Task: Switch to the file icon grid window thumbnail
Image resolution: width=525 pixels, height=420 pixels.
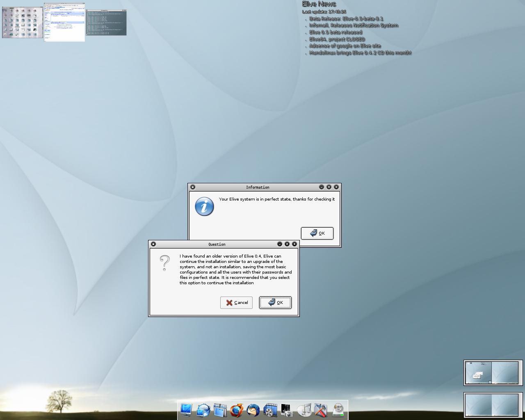Action: (23, 22)
